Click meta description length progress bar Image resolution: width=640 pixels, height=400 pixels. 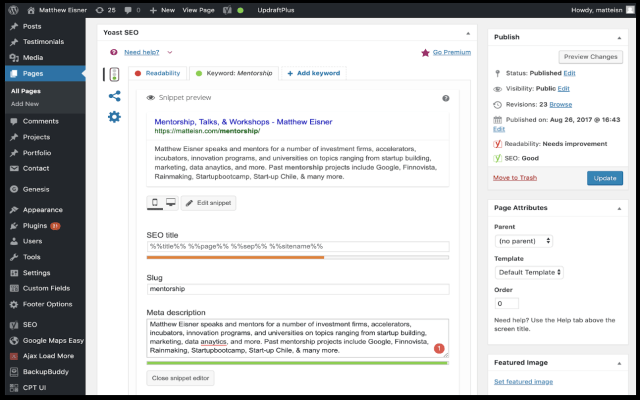pos(298,363)
